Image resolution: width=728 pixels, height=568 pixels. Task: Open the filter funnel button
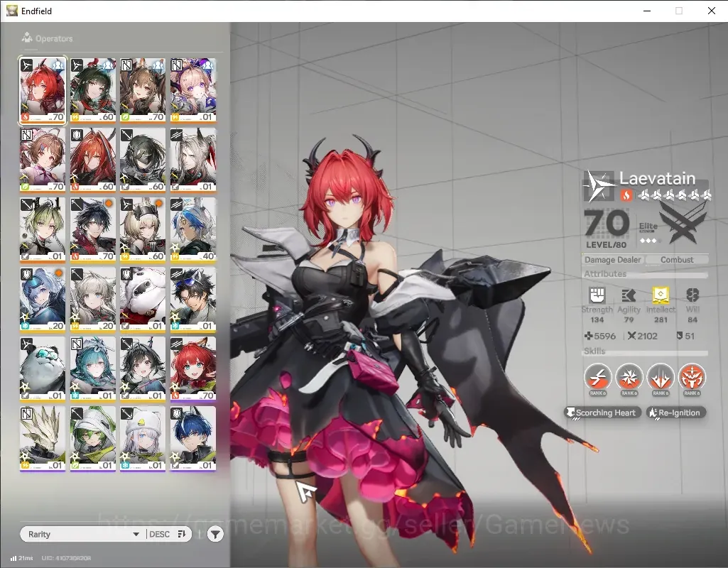tap(215, 534)
